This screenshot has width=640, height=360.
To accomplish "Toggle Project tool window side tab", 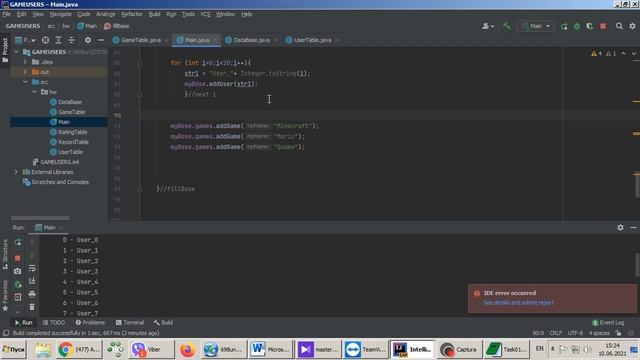I will pyautogui.click(x=5, y=50).
